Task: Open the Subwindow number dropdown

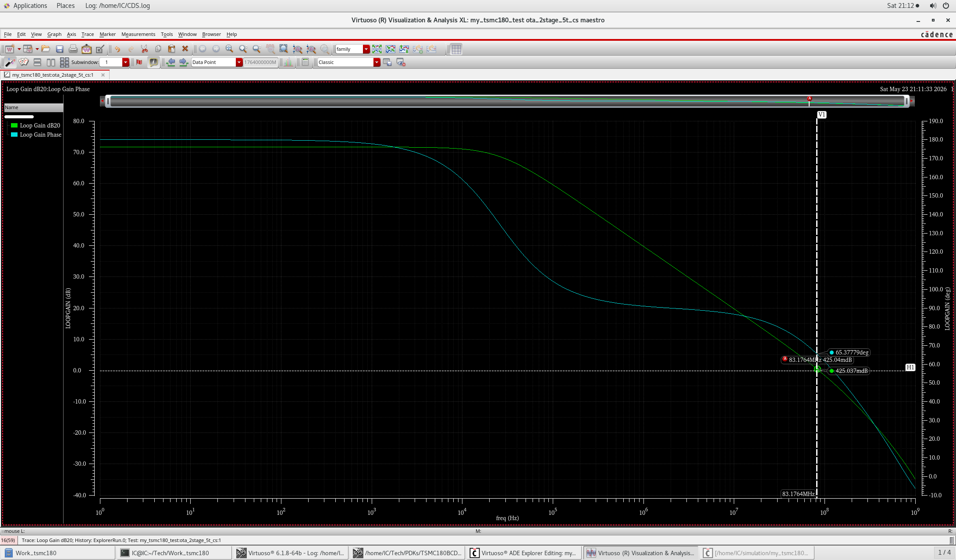Action: [x=125, y=62]
